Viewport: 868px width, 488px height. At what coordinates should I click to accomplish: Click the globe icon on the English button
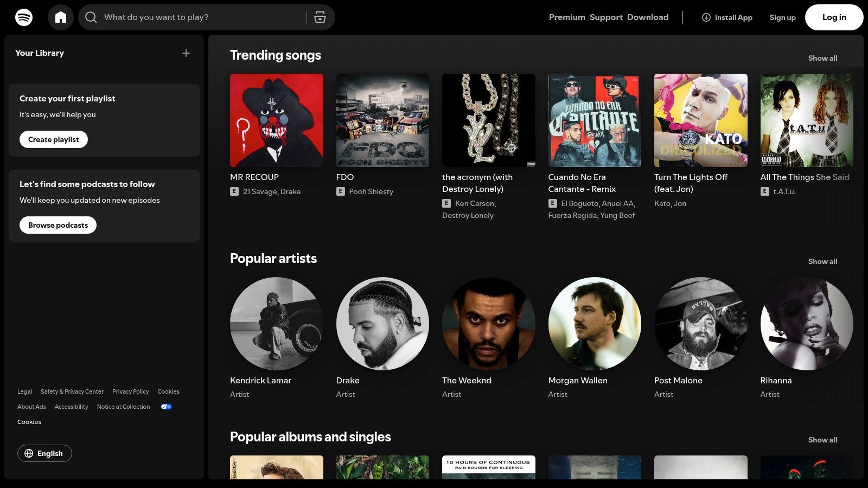30,453
